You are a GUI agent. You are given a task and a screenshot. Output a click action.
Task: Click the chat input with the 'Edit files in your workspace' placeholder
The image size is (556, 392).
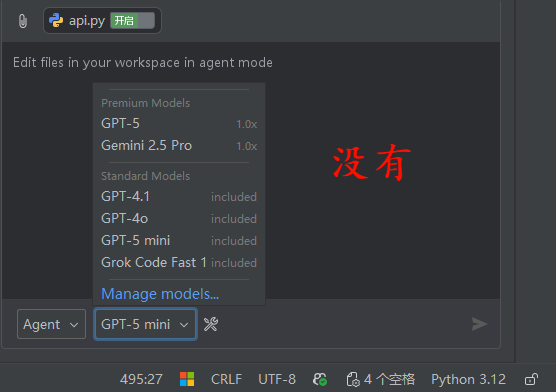click(x=251, y=170)
